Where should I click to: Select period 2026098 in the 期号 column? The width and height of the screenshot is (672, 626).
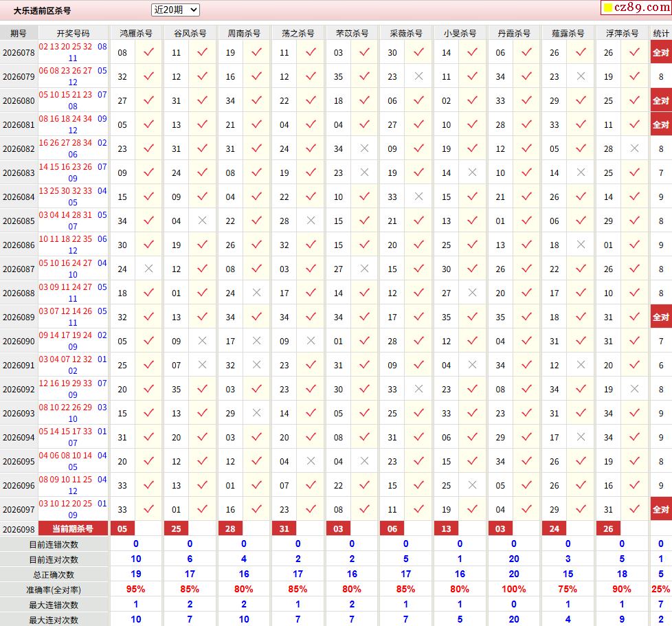[19, 530]
